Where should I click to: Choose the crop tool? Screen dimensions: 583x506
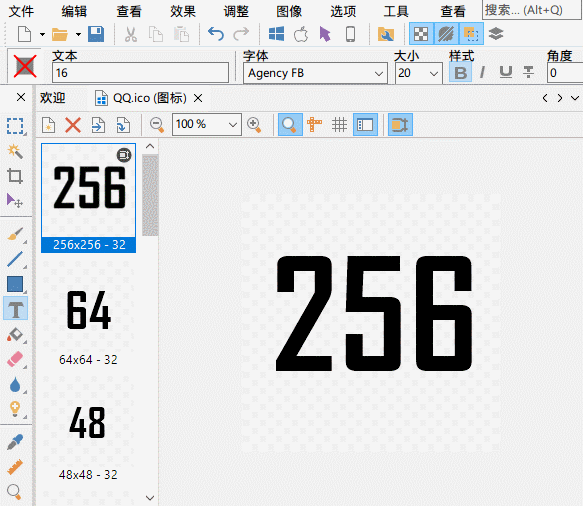point(15,176)
